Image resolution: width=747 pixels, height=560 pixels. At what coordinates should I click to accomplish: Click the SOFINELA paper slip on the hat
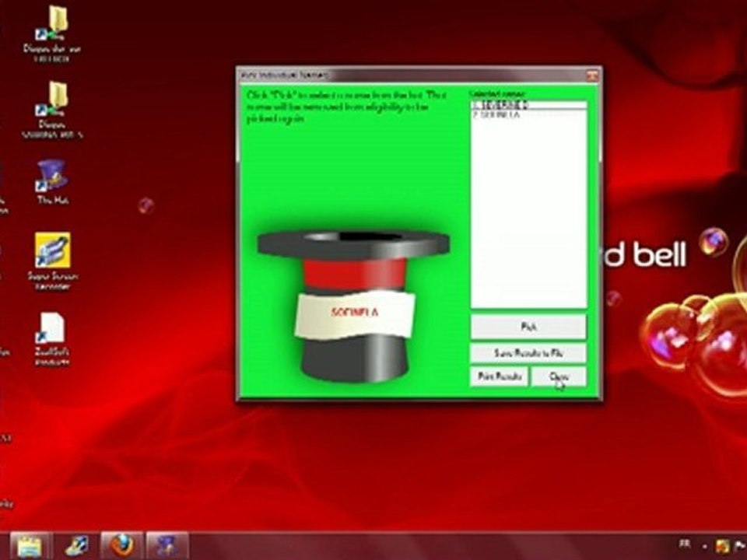[355, 313]
